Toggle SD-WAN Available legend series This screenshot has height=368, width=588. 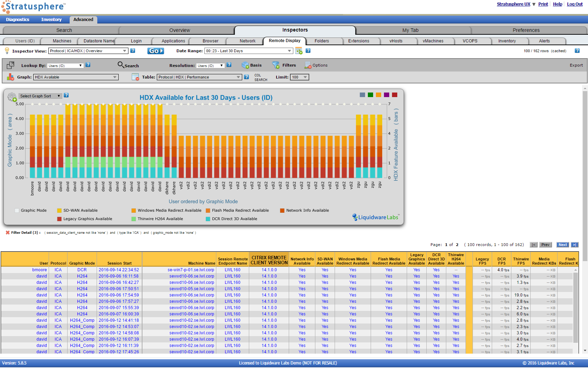pos(77,211)
